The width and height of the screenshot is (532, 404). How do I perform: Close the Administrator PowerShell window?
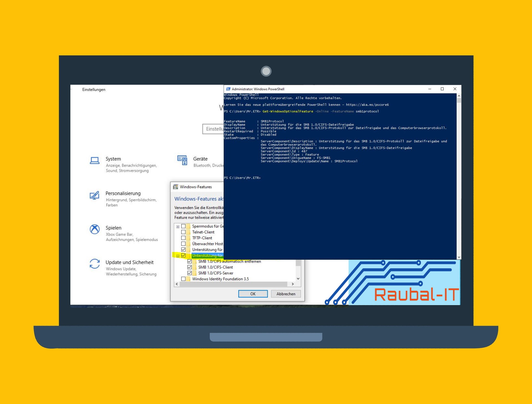pyautogui.click(x=455, y=89)
